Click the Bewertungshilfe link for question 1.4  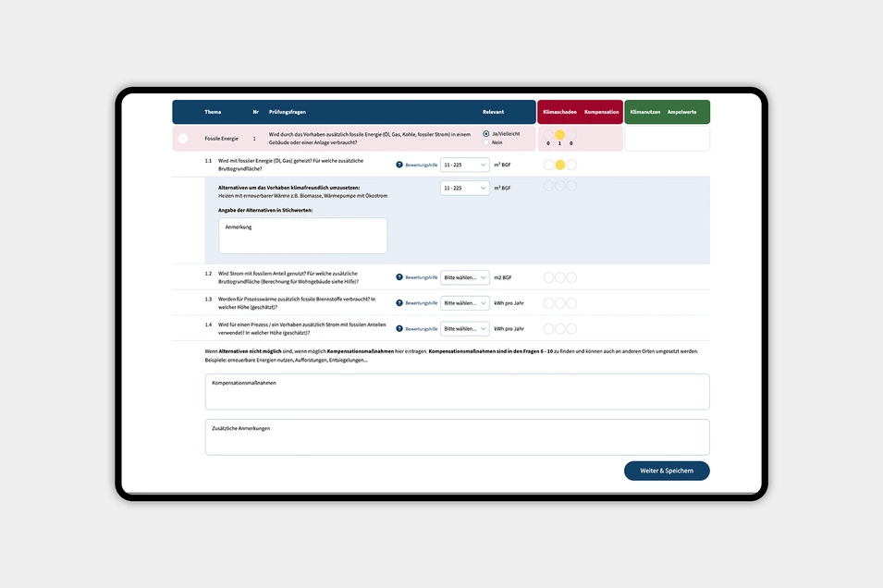[422, 329]
